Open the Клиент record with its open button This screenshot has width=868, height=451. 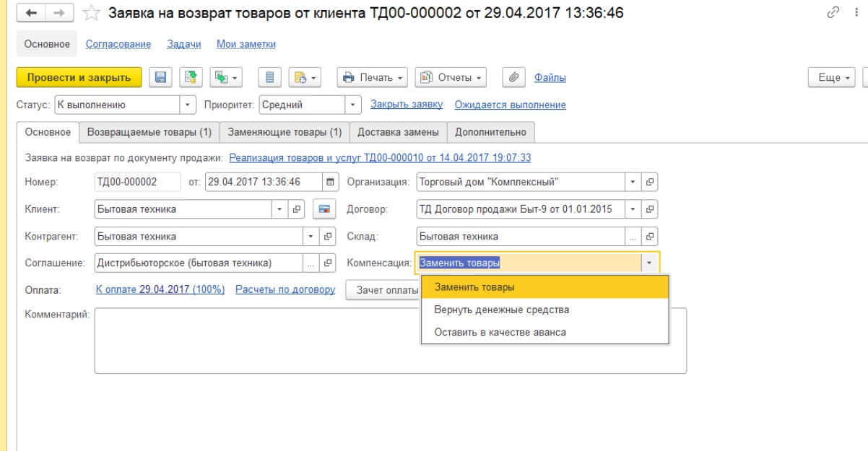(x=297, y=209)
